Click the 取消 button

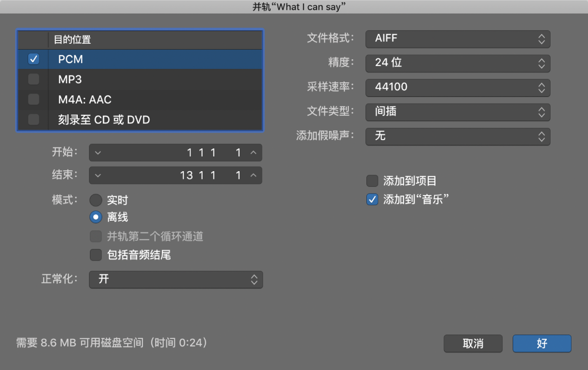472,343
